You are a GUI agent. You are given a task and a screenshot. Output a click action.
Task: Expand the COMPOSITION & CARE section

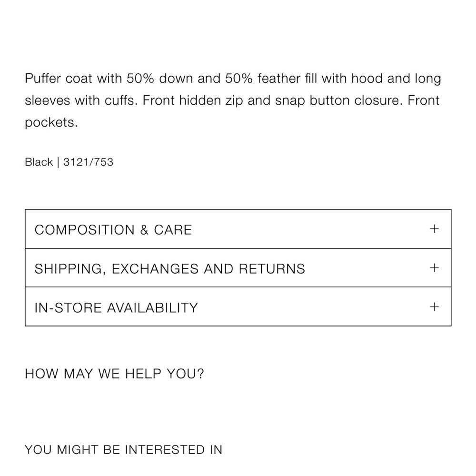click(238, 229)
